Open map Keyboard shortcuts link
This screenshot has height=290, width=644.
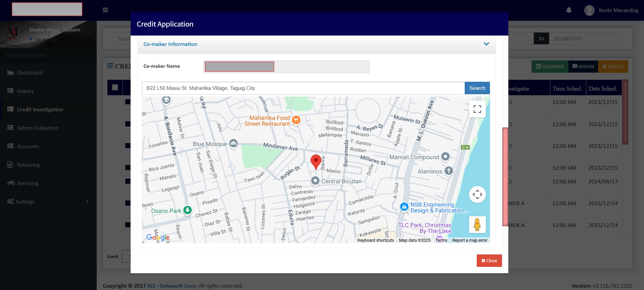tap(376, 240)
